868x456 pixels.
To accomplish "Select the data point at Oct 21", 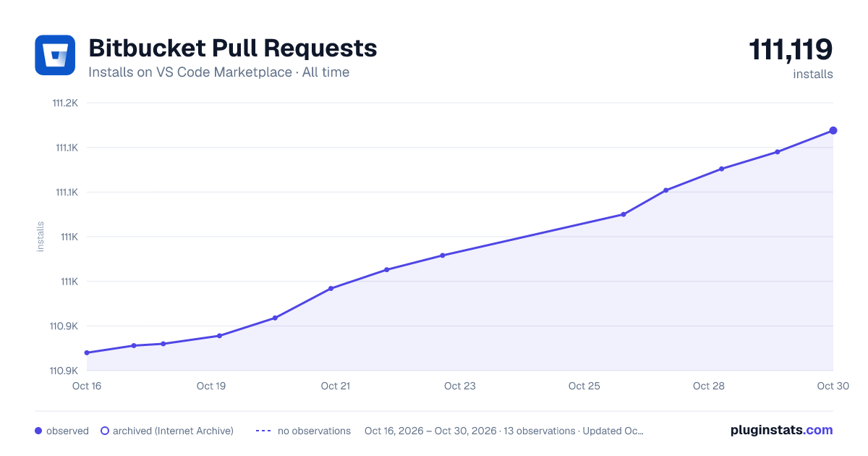I will coord(331,288).
